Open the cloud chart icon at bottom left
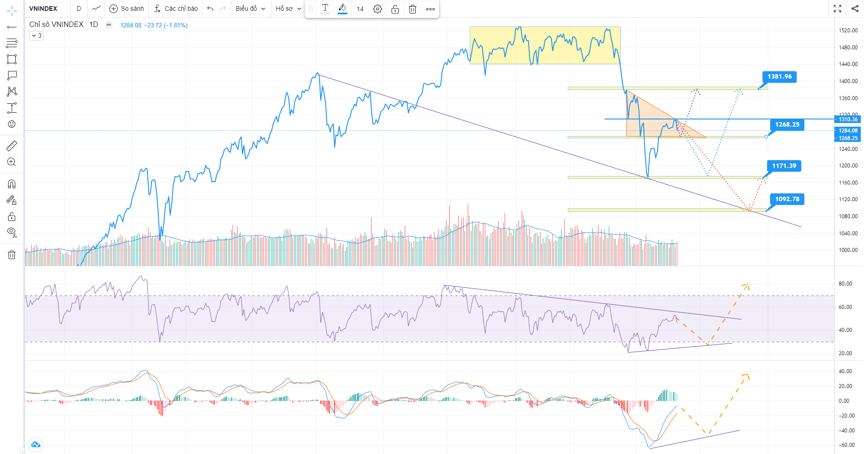The image size is (868, 454). (x=36, y=445)
